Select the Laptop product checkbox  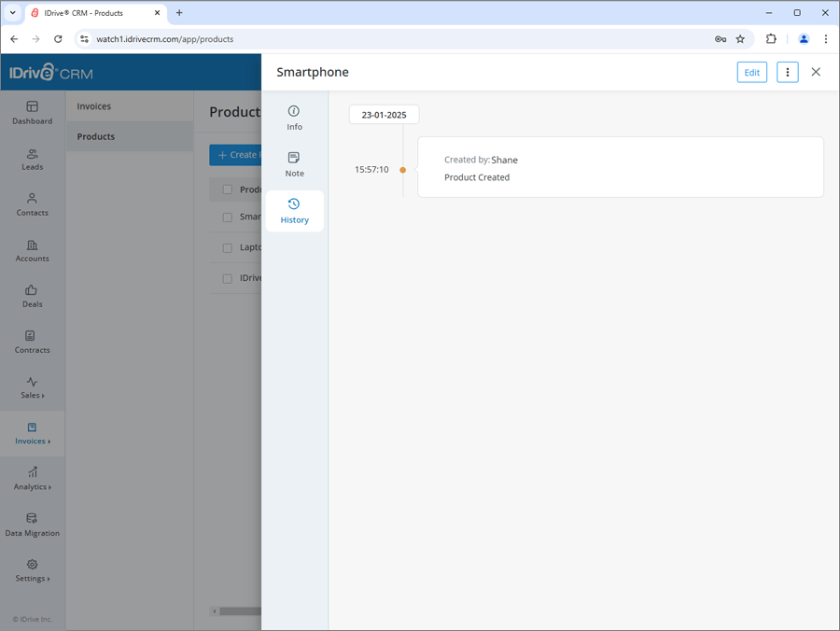pos(228,246)
